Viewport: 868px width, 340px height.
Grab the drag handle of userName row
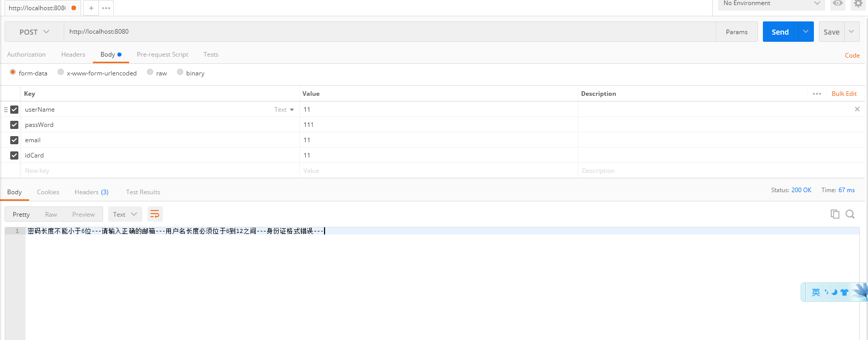6,110
